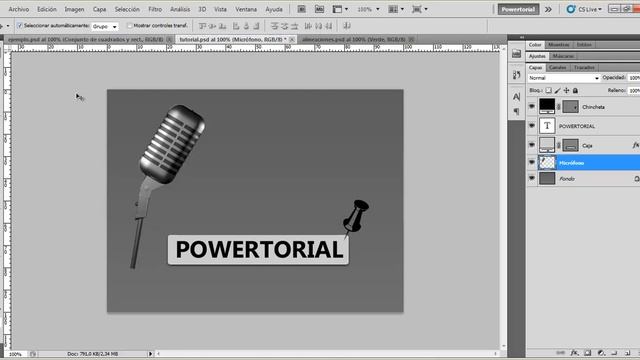Open the Edición menu
The width and height of the screenshot is (640, 360).
[47, 9]
